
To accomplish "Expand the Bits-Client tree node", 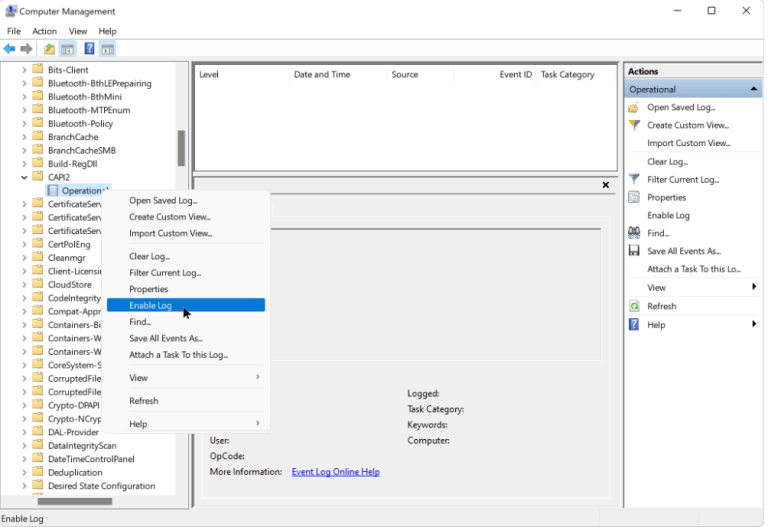I will [24, 70].
